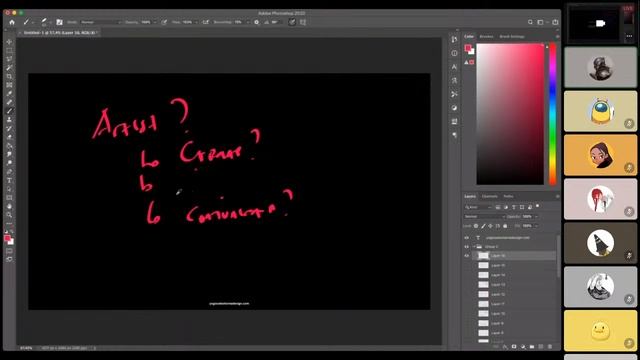Select the Move tool

(x=9, y=42)
